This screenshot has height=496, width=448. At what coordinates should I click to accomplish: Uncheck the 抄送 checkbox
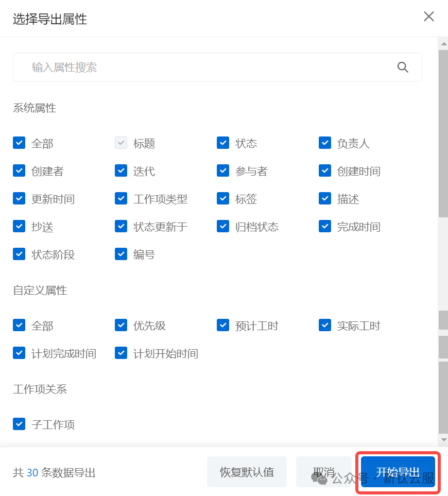point(19,227)
